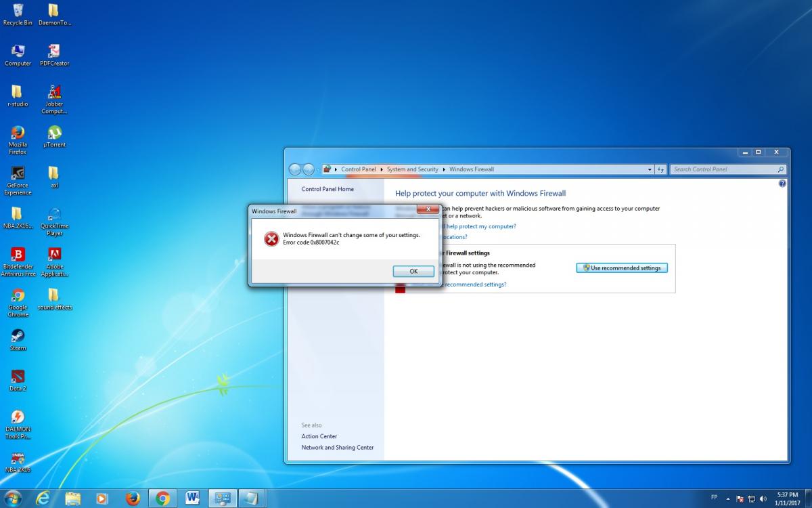Screen dimensions: 812x508
Task: Open the 'recommended settings?' link
Action: [475, 284]
